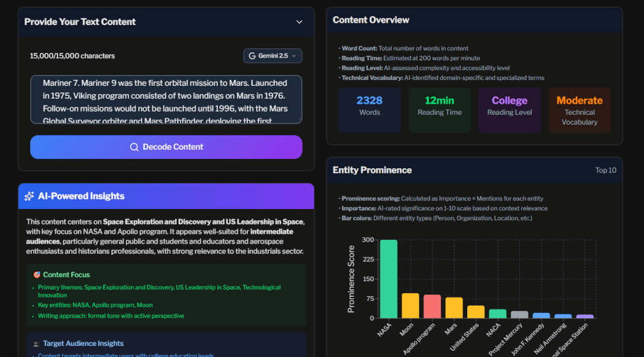
Task: Click the Content Overview panel header
Action: (x=370, y=20)
